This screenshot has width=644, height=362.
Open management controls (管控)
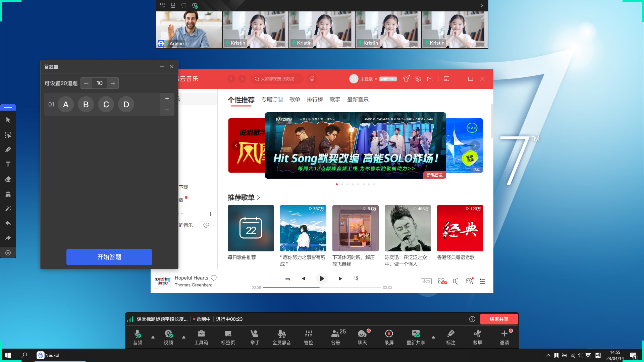309,337
